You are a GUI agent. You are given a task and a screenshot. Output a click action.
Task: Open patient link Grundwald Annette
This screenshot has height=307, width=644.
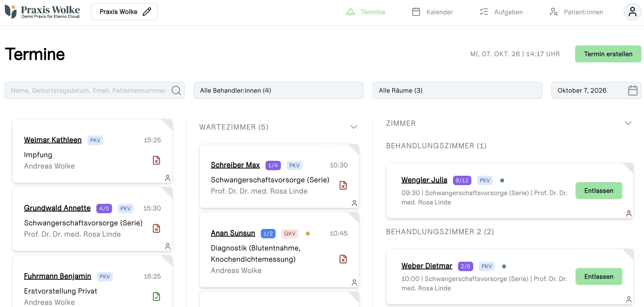pos(57,208)
